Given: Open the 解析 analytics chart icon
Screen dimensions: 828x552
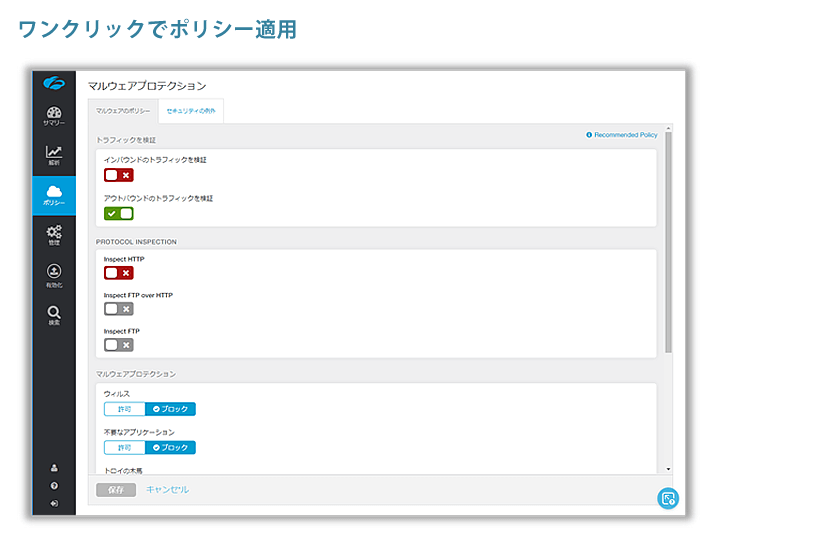Looking at the screenshot, I should [54, 155].
